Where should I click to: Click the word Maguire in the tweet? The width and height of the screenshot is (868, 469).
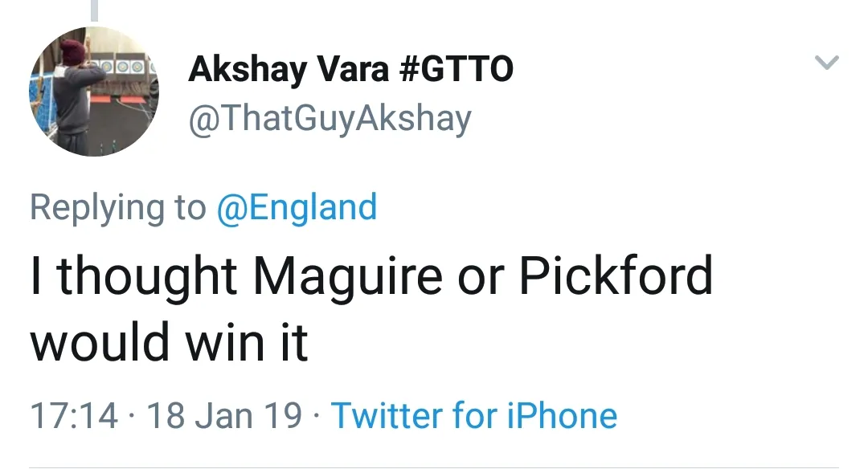pos(347,275)
